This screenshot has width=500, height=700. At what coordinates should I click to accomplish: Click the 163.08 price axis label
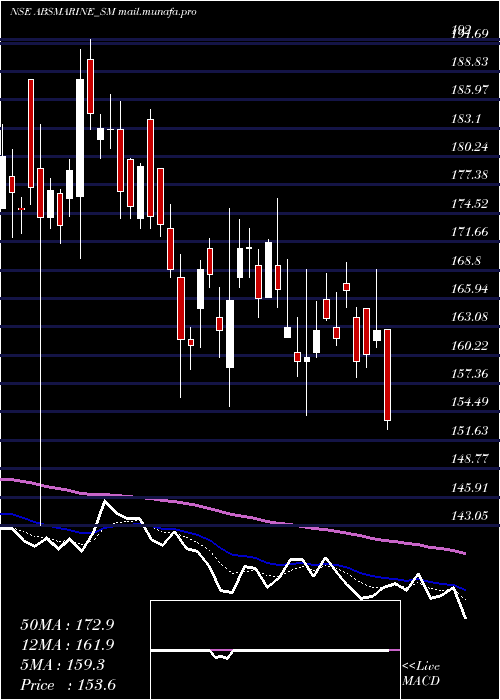coord(470,317)
